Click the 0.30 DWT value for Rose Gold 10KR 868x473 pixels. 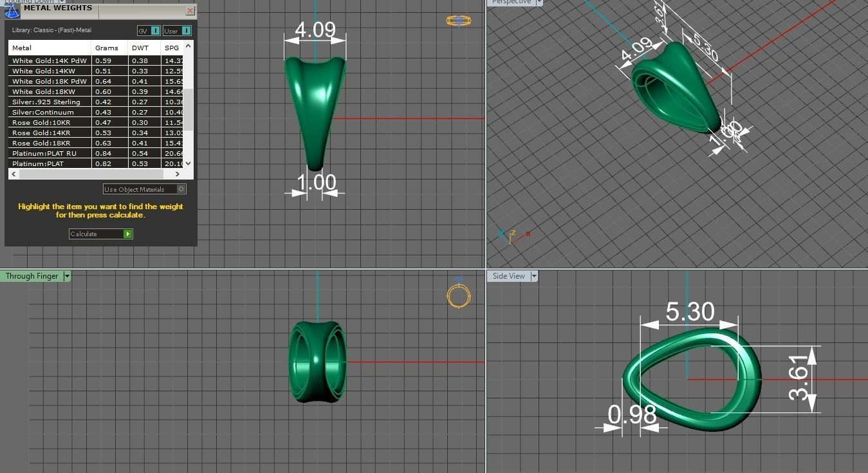click(x=140, y=122)
